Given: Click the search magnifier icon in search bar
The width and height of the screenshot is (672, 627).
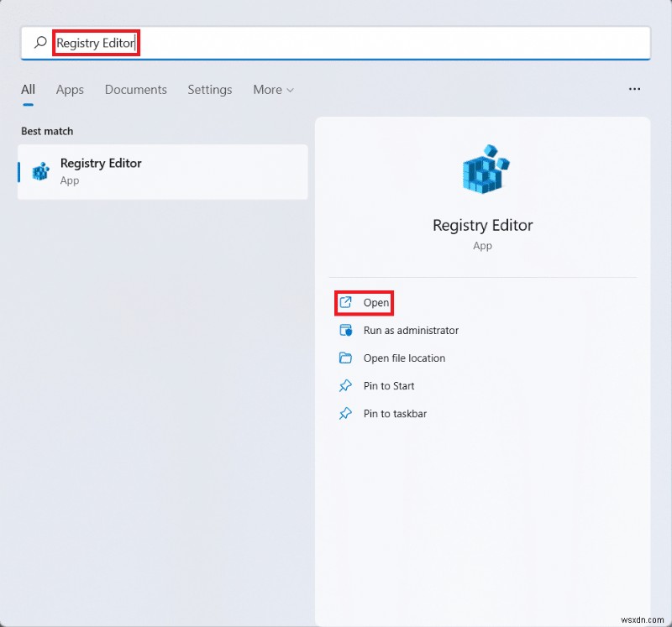Looking at the screenshot, I should coord(39,42).
